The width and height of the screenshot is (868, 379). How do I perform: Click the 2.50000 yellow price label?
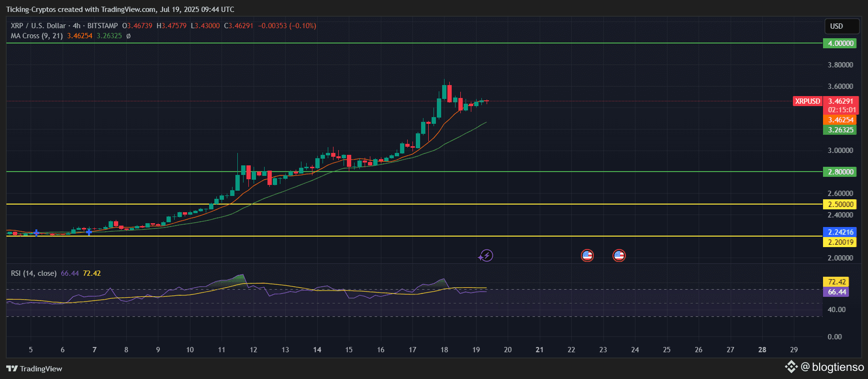point(840,205)
